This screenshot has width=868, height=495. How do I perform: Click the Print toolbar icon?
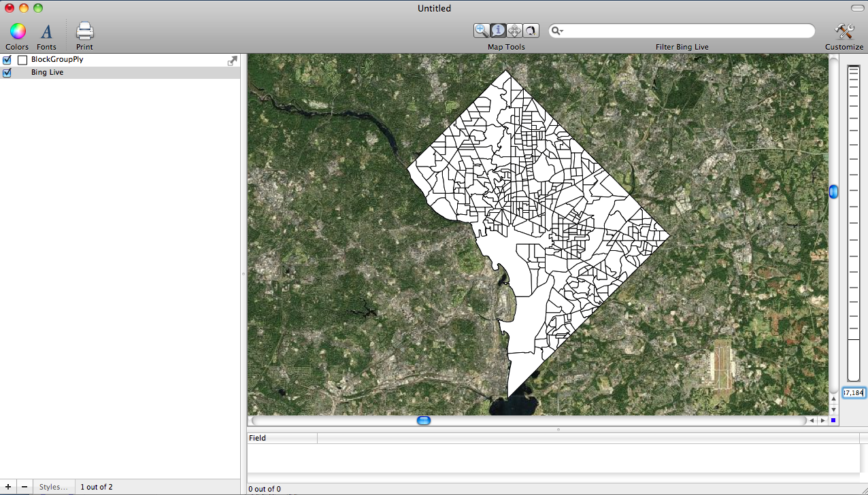click(x=84, y=31)
